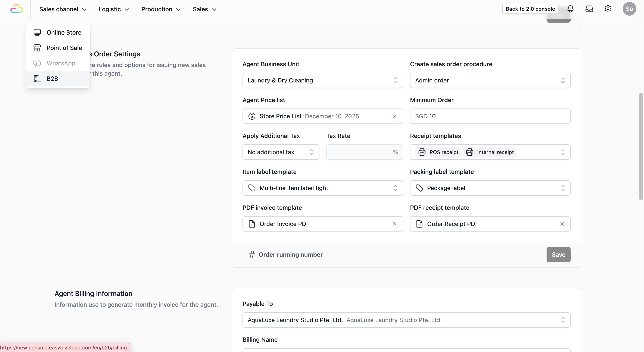Screen dimensions: 644x352
Task: Select B2B from the Sales channel menu
Action: [x=52, y=79]
